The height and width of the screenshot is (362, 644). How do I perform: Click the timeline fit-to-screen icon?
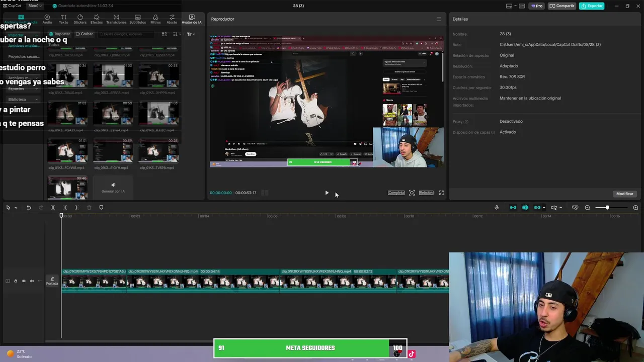(x=575, y=208)
